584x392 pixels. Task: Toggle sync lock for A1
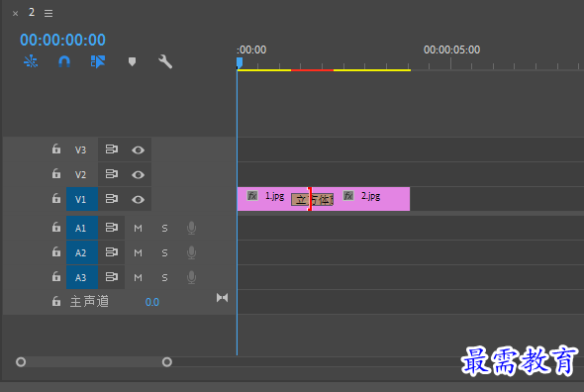point(112,228)
